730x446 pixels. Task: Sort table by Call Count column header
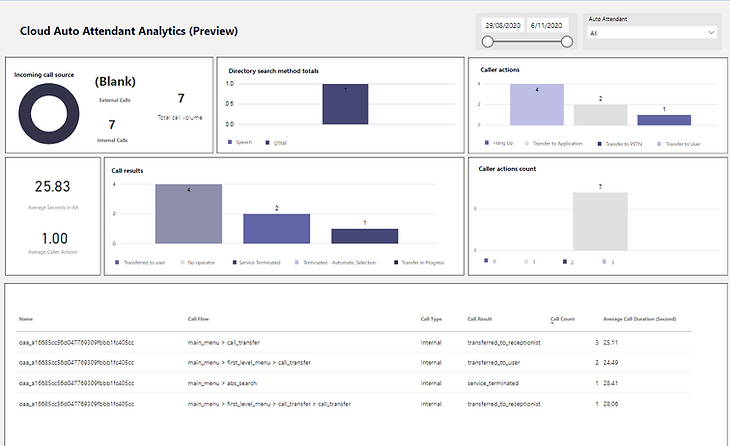coord(563,319)
